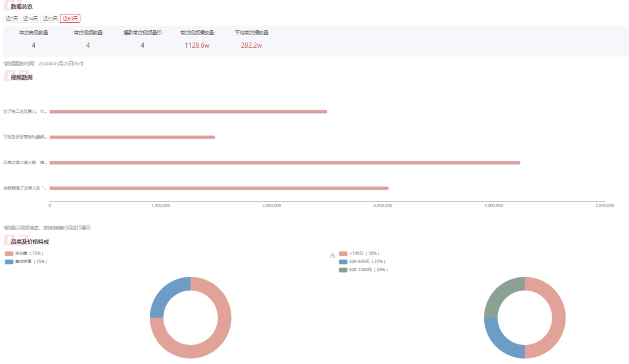Select the 近7天 time range tab
This screenshot has width=629, height=364.
pyautogui.click(x=12, y=19)
